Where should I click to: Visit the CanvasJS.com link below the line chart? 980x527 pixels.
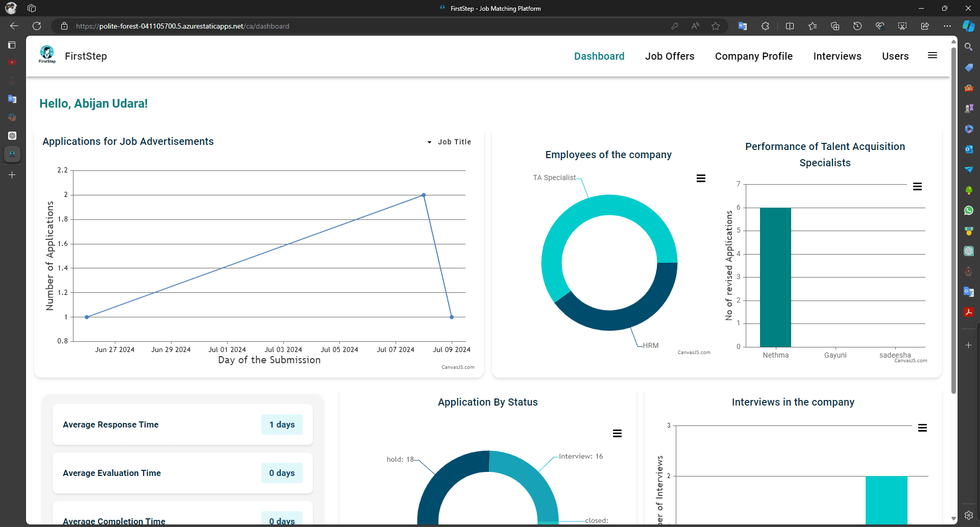click(x=458, y=367)
